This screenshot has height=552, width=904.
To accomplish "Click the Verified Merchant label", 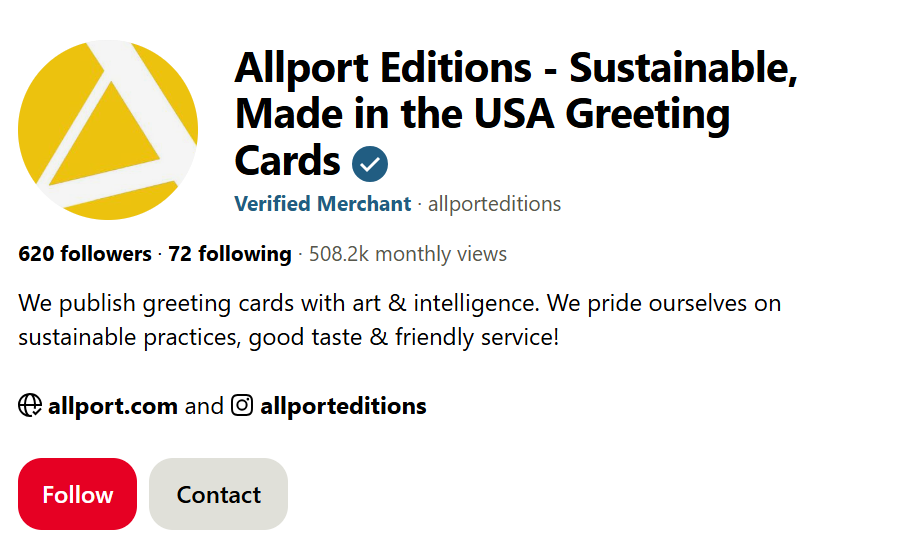I will [x=322, y=204].
